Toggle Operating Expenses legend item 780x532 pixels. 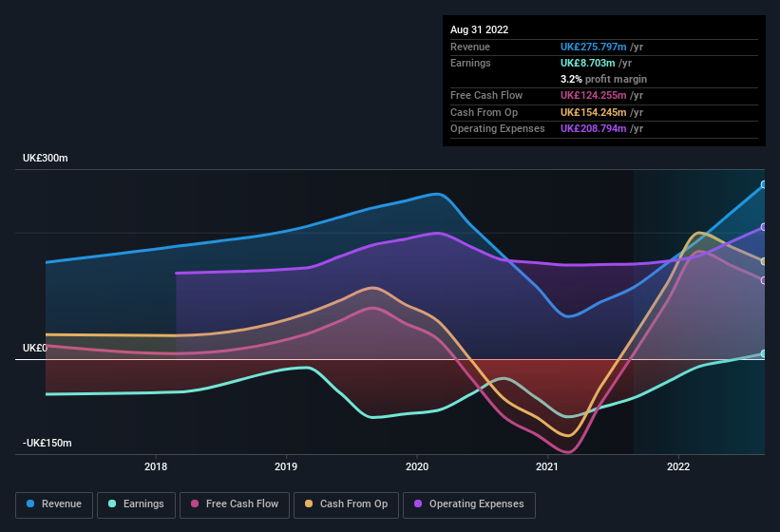(469, 504)
